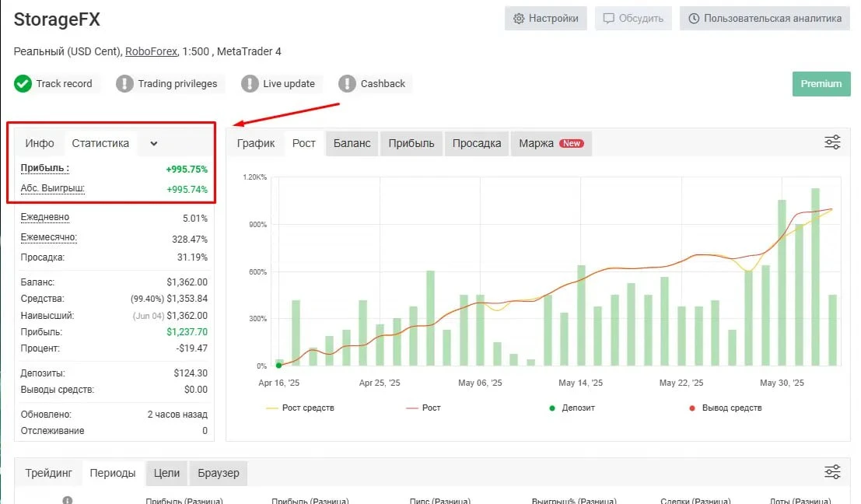Viewport: 861px width, 504px height.
Task: Click the info icon in periods table
Action: (x=68, y=500)
